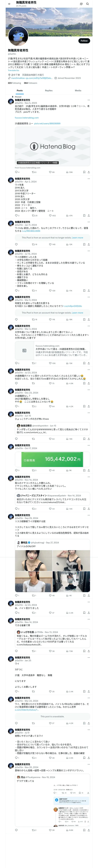
Task: Open the Hatena Blog link card
Action: tap(52, 146)
